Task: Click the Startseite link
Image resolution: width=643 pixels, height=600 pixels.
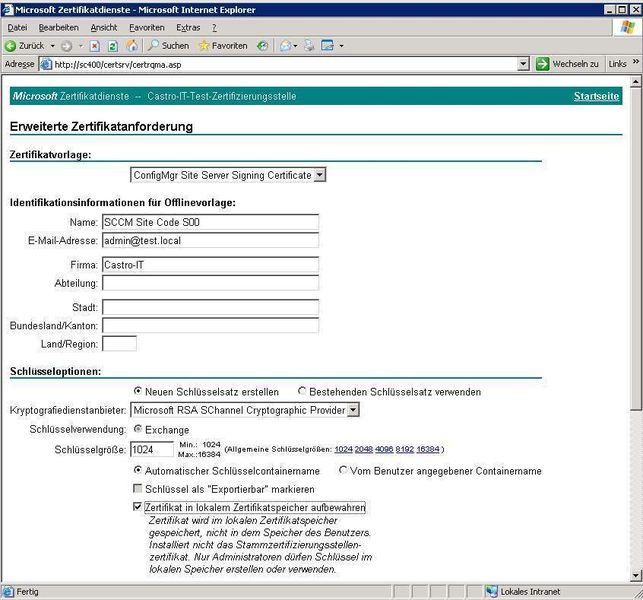Action: (x=596, y=96)
